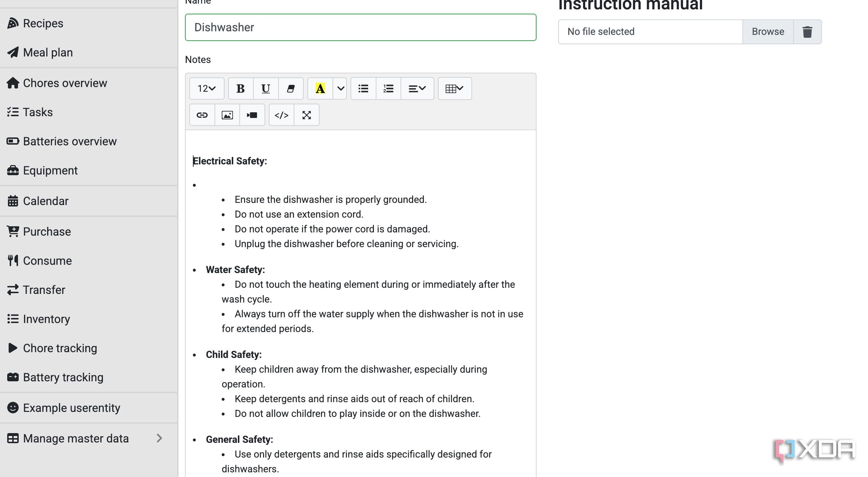
Task: Click the Purchase shopping cart icon
Action: point(13,231)
